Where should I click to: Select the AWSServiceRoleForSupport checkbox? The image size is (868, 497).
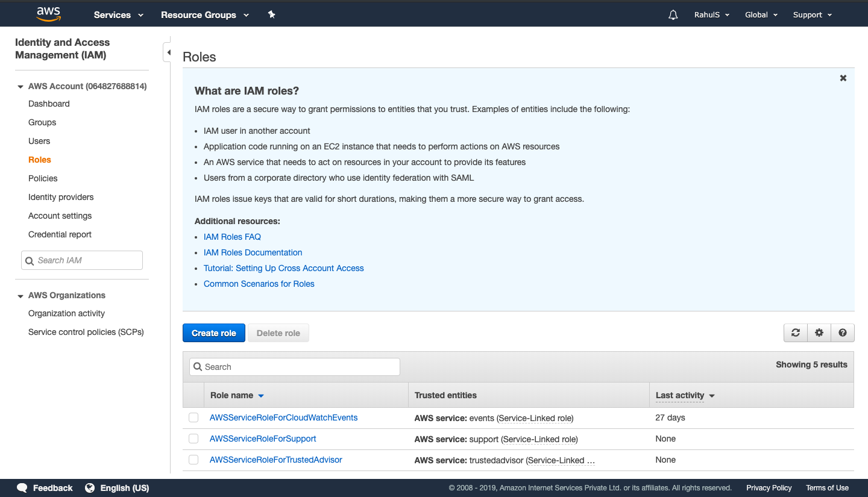coord(193,439)
